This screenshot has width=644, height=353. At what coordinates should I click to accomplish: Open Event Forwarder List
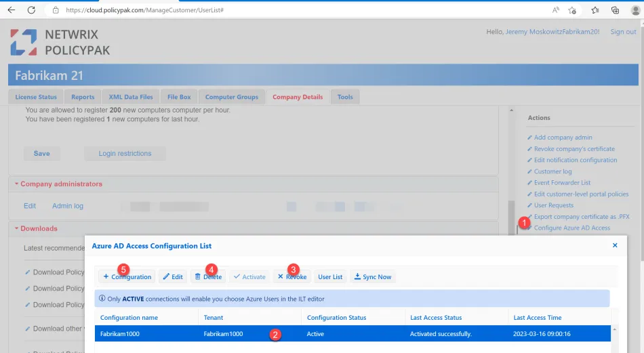pyautogui.click(x=562, y=183)
